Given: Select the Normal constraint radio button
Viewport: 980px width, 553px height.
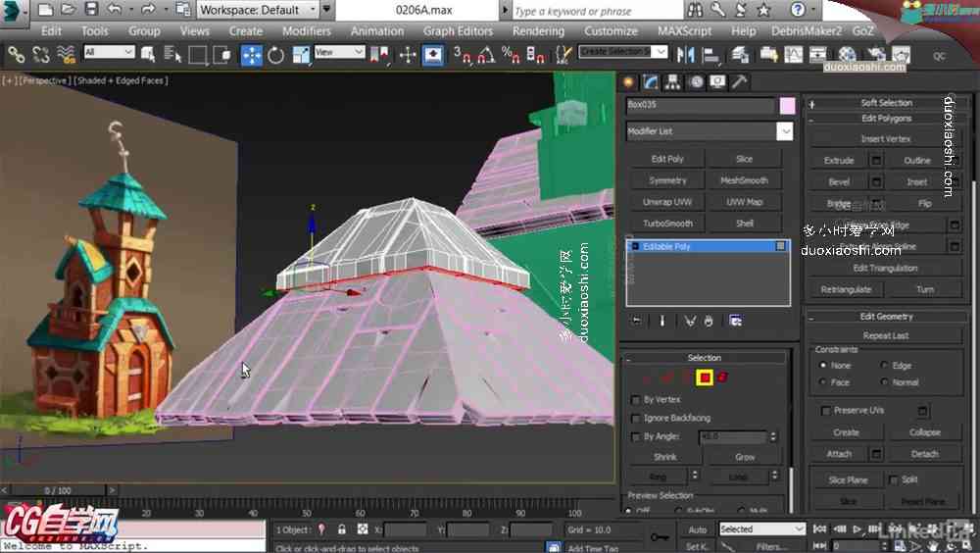Looking at the screenshot, I should click(x=884, y=381).
